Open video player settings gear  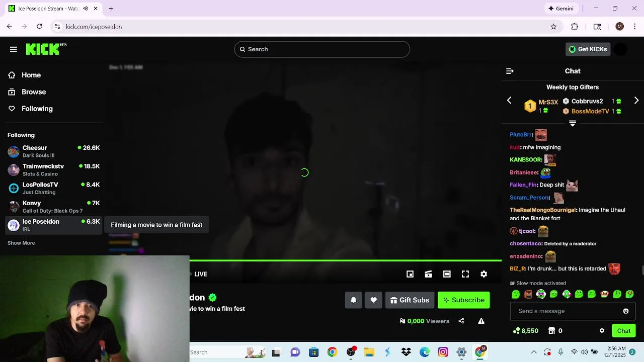tap(484, 274)
